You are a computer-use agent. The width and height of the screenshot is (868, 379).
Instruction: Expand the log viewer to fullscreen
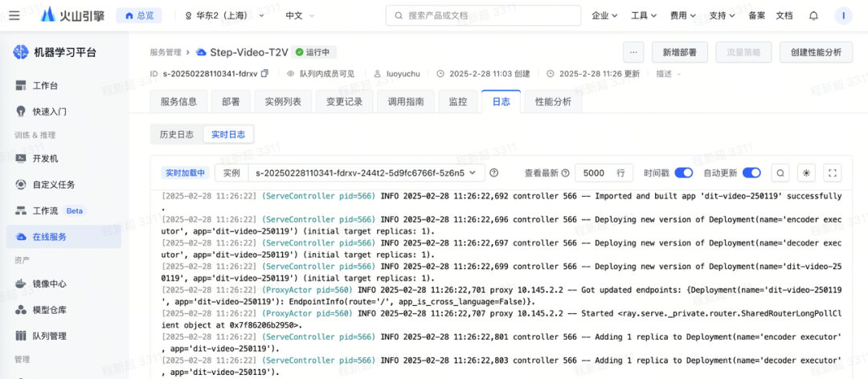833,173
